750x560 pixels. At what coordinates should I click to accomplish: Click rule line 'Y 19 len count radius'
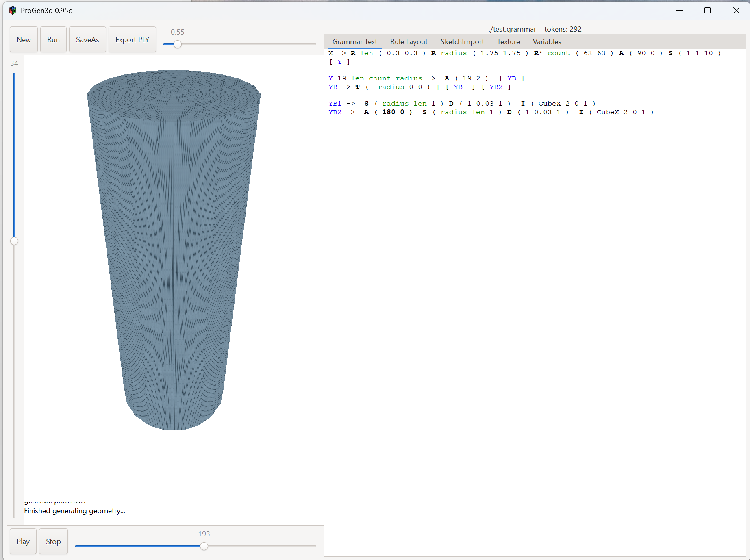(x=426, y=78)
